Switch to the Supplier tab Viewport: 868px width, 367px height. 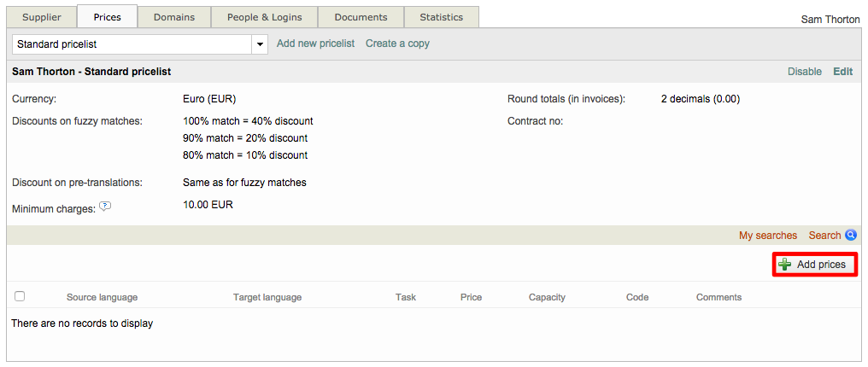41,17
